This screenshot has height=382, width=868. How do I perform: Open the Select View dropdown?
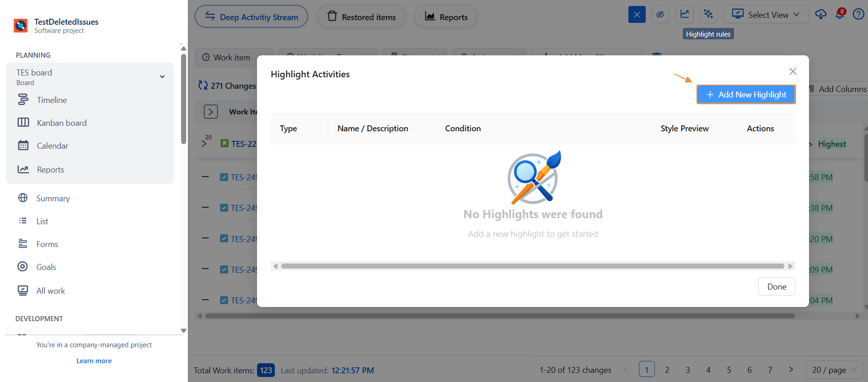766,14
